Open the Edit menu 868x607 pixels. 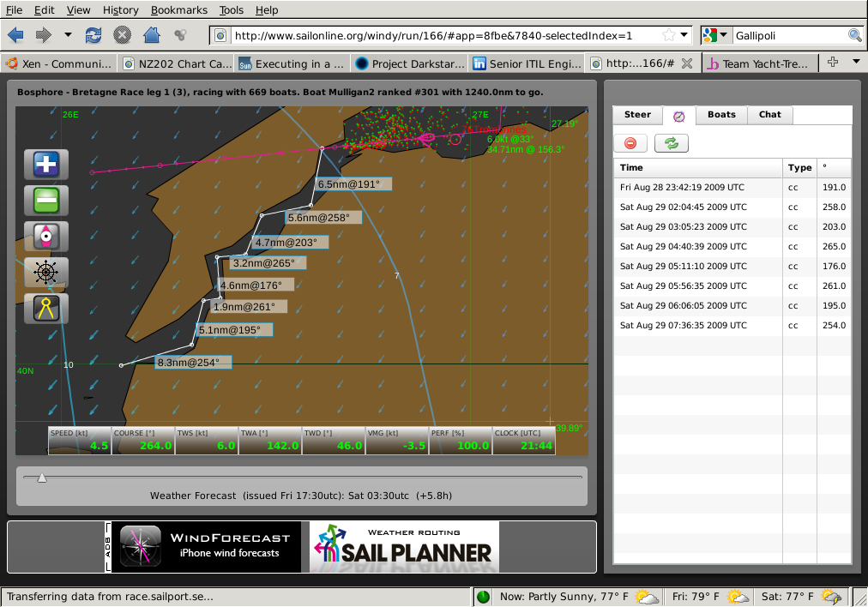click(x=45, y=10)
